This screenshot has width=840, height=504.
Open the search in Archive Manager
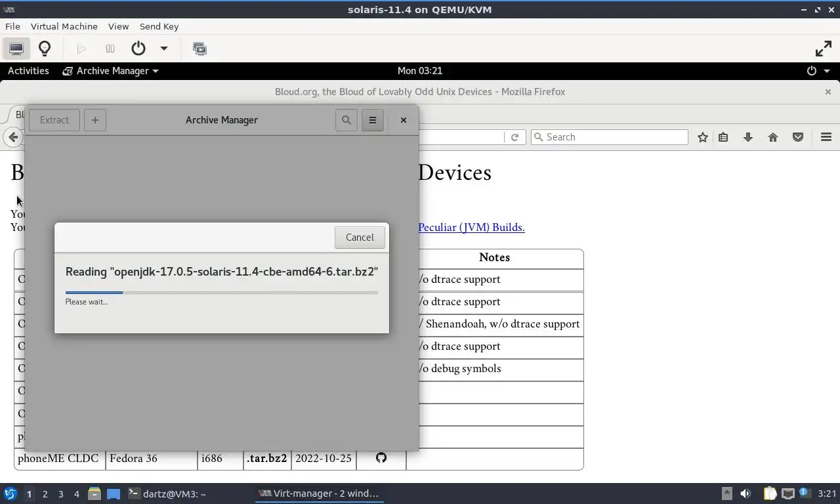[346, 120]
